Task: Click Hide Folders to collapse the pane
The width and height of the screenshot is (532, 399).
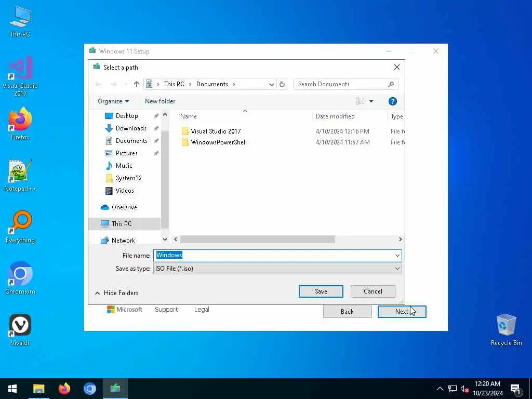Action: 116,293
